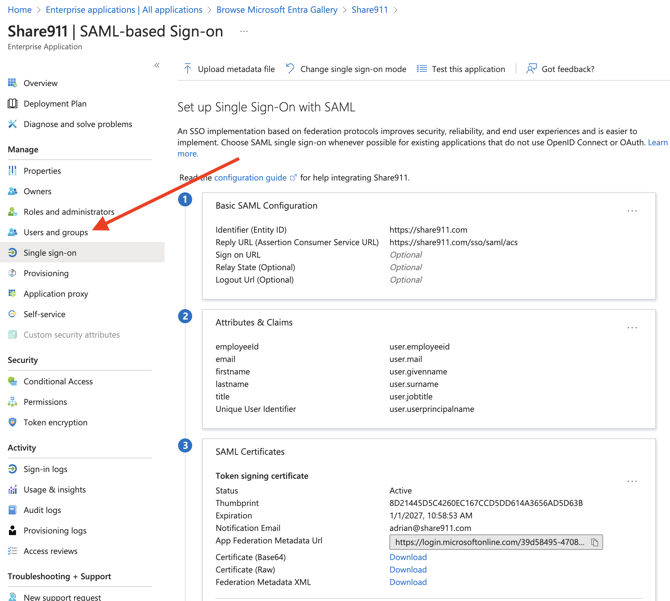Open the ellipsis menu next to page title
This screenshot has height=601, width=670.
[244, 32]
